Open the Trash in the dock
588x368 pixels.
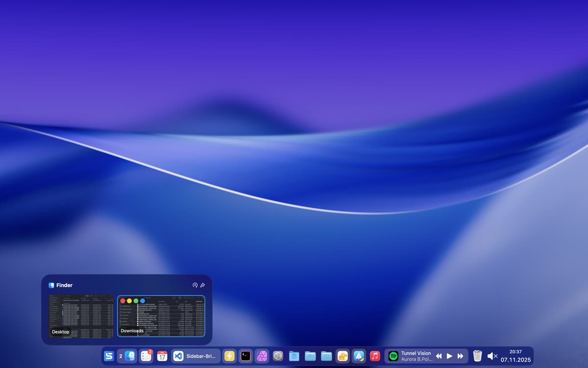pos(477,356)
